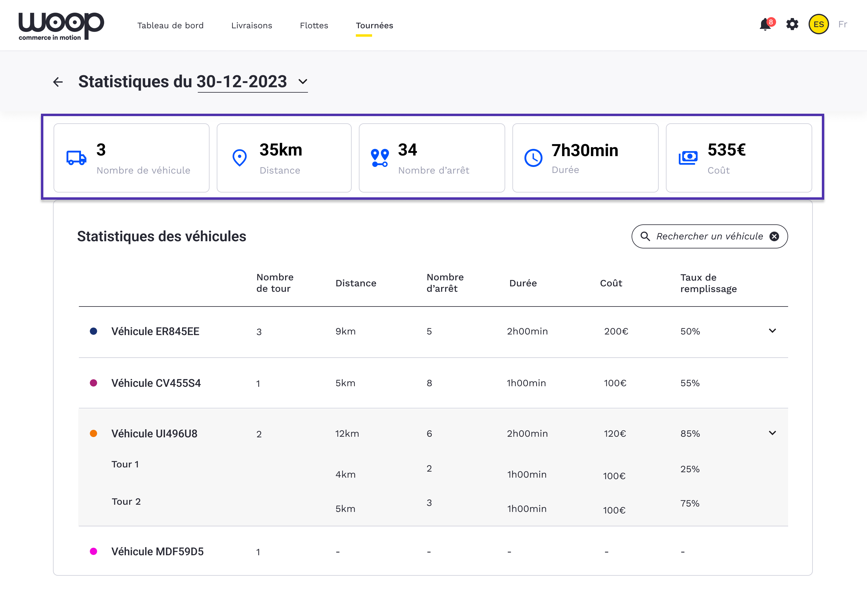Image resolution: width=867 pixels, height=616 pixels.
Task: Open the Tableau de bord menu
Action: pyautogui.click(x=170, y=25)
